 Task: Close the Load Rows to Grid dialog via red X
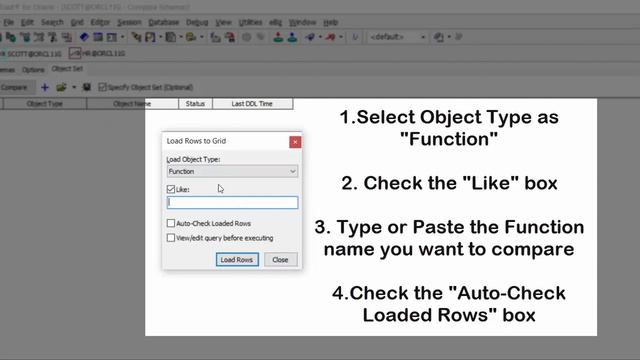[295, 142]
